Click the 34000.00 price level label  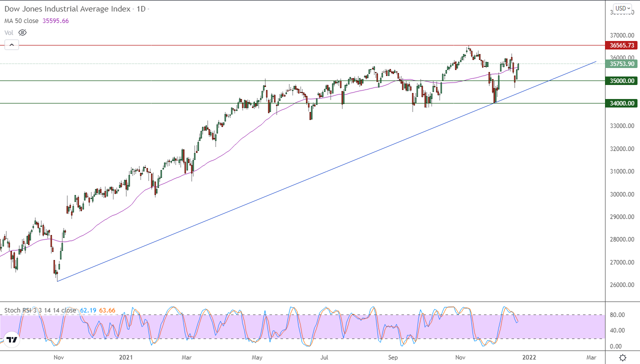(x=622, y=103)
